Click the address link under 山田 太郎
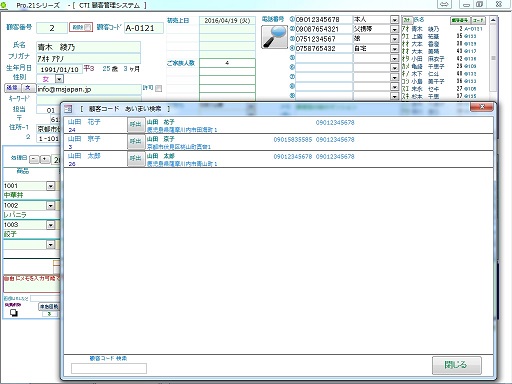Viewport: 512px width, 384px height. (182, 164)
